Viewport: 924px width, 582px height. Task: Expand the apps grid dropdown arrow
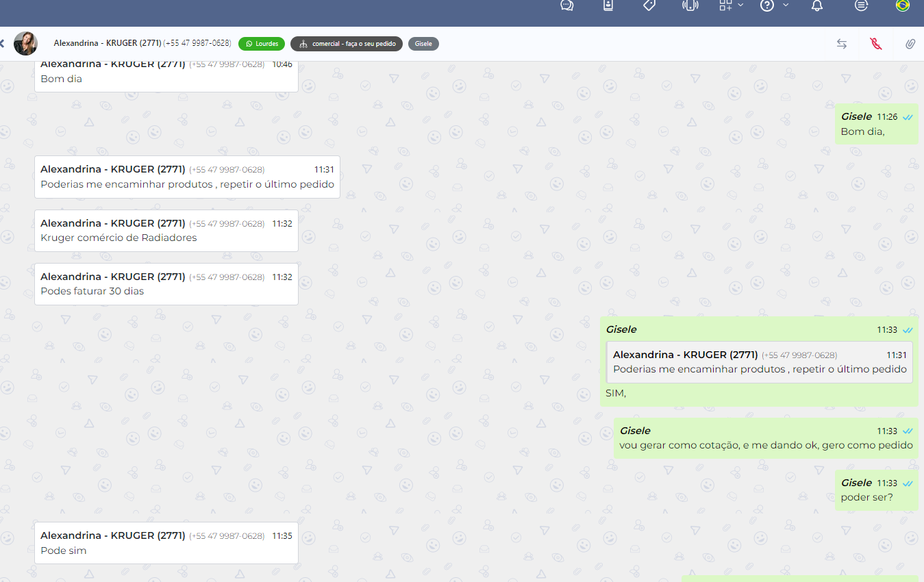click(x=740, y=5)
